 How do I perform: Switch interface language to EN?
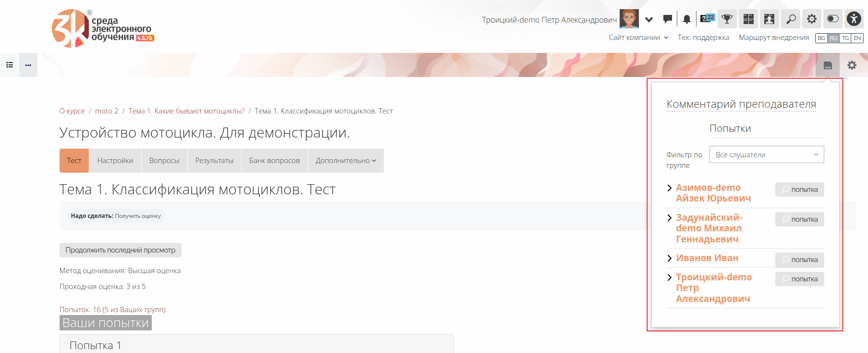pyautogui.click(x=857, y=38)
